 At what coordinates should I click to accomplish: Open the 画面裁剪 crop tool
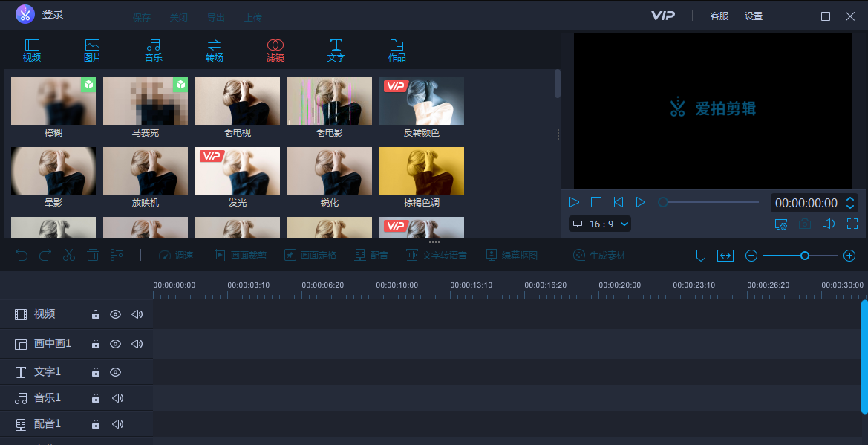click(241, 255)
